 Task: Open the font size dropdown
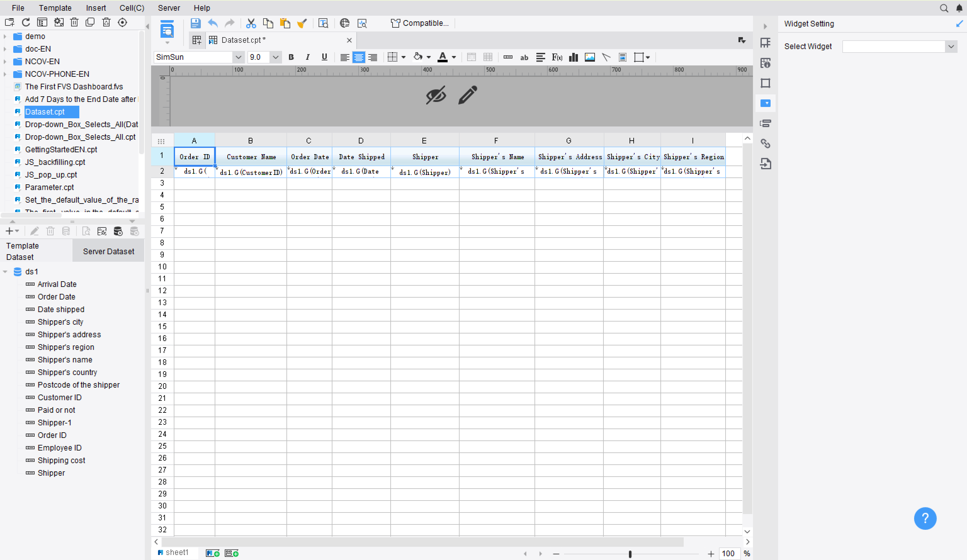pyautogui.click(x=275, y=57)
